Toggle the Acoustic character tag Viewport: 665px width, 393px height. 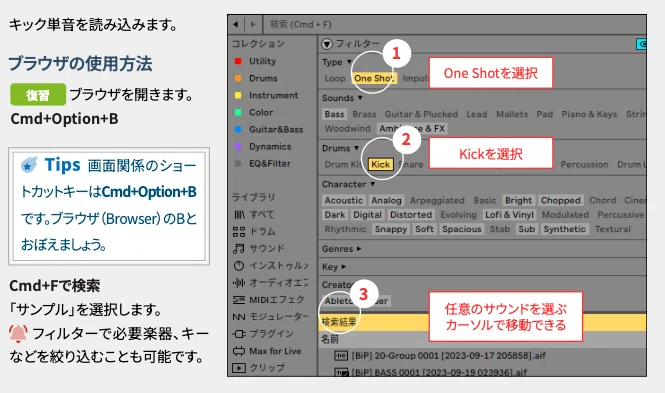344,201
